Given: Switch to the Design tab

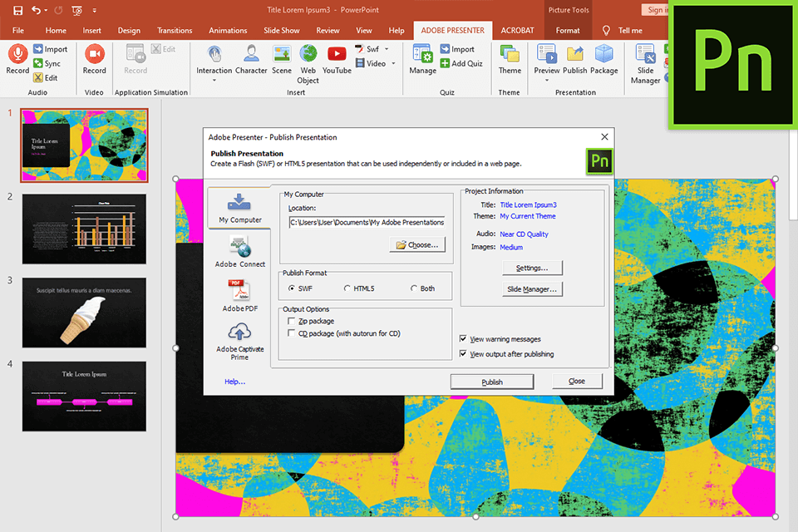Looking at the screenshot, I should tap(129, 31).
